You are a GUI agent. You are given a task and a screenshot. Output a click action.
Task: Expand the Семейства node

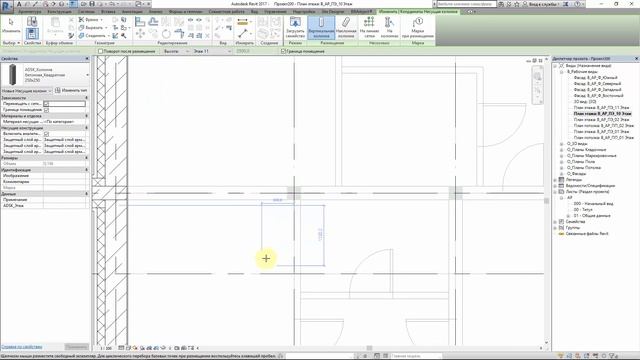555,222
